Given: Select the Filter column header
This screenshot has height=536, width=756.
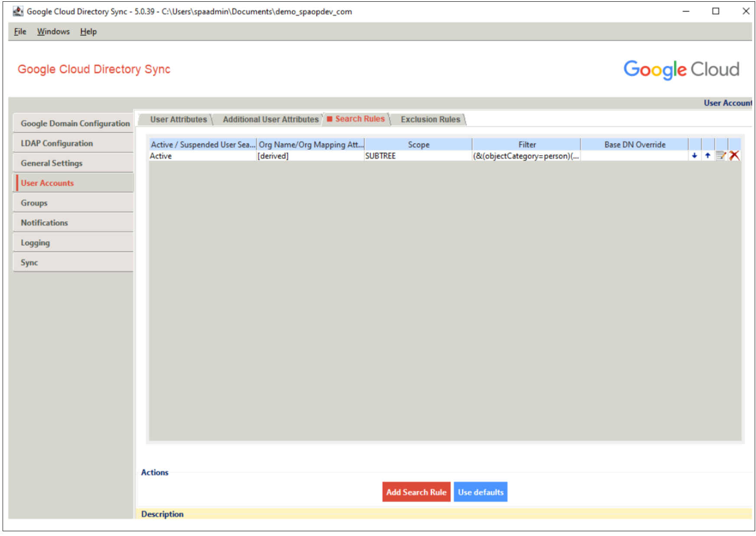Looking at the screenshot, I should click(x=527, y=145).
